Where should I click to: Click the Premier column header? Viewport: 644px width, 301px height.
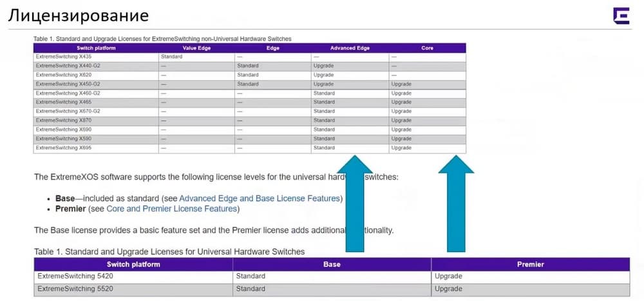[x=530, y=264]
